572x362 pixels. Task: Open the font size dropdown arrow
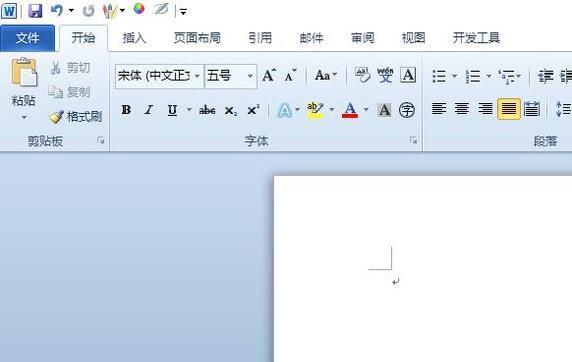(x=250, y=76)
